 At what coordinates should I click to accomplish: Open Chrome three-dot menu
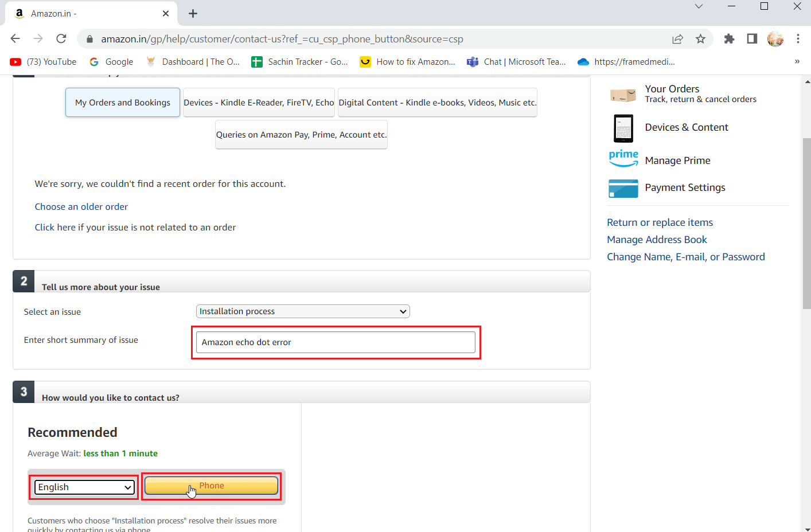point(798,38)
